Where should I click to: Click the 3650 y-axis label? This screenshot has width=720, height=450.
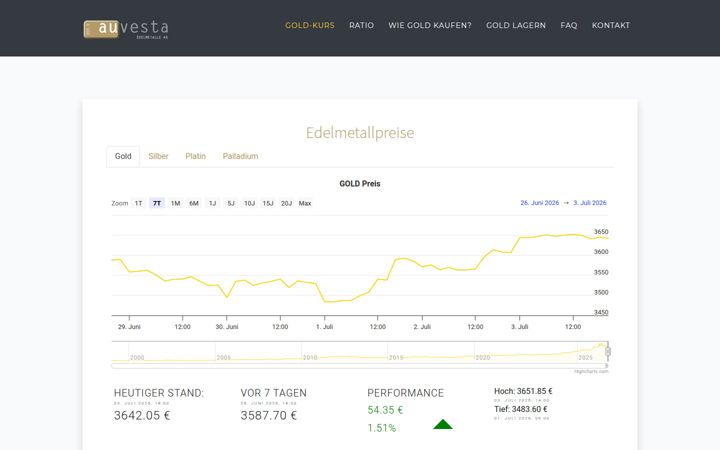(601, 232)
